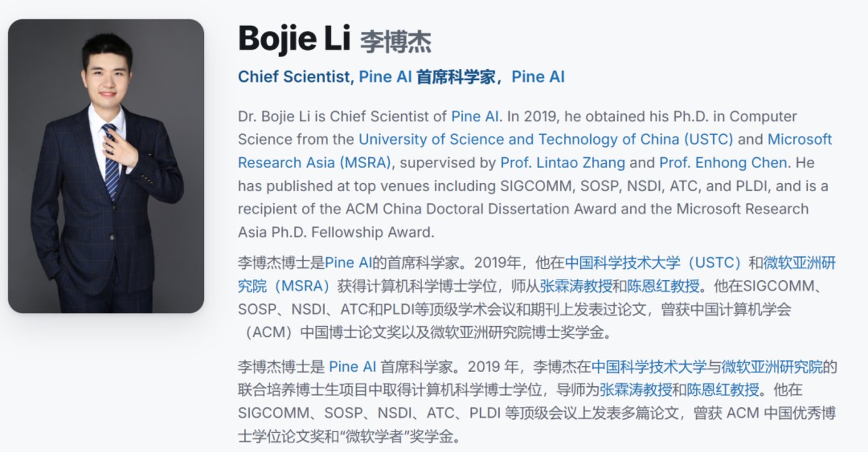Visit Prof. Lintao Zhang's link

point(563,163)
